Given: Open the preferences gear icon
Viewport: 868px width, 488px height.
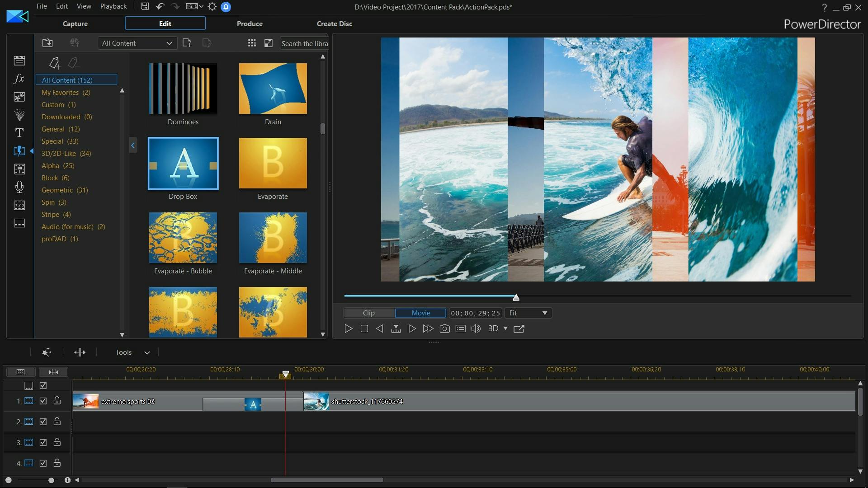Looking at the screenshot, I should click(212, 6).
